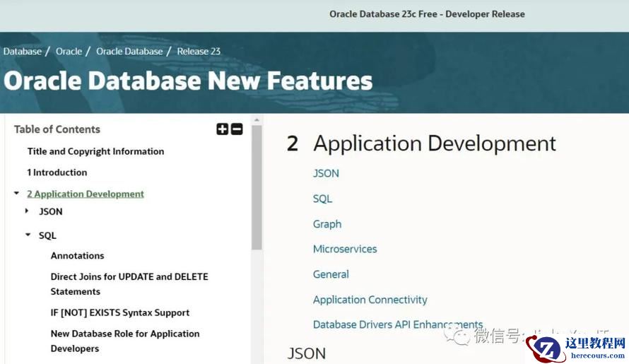
Task: Open IF [NOT] EXISTS Syntax Support
Action: pos(120,312)
